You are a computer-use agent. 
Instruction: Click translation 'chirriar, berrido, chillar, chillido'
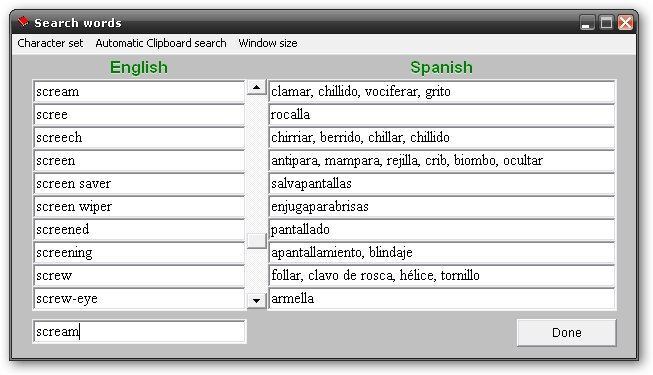pyautogui.click(x=441, y=138)
